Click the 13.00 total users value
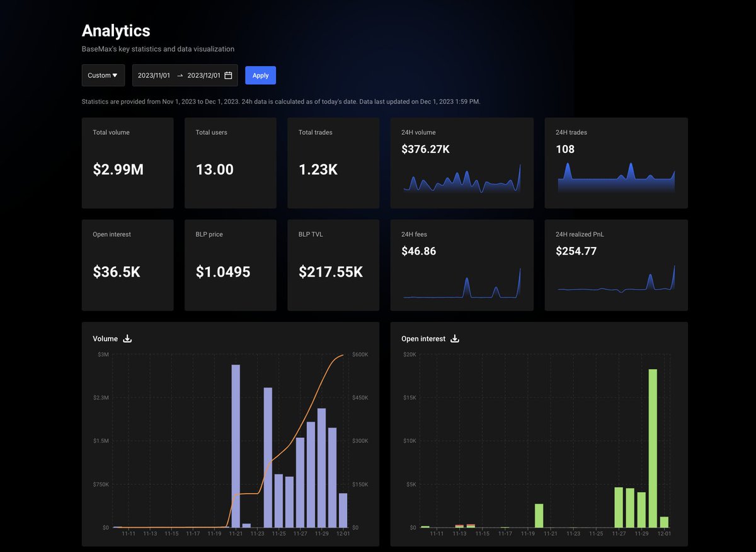This screenshot has width=756, height=552. click(215, 170)
